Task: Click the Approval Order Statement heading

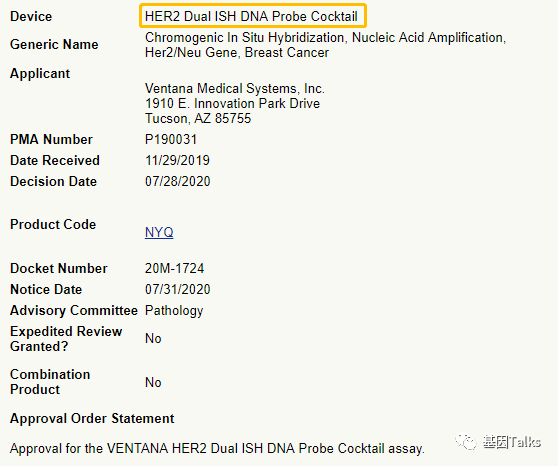Action: 92,418
